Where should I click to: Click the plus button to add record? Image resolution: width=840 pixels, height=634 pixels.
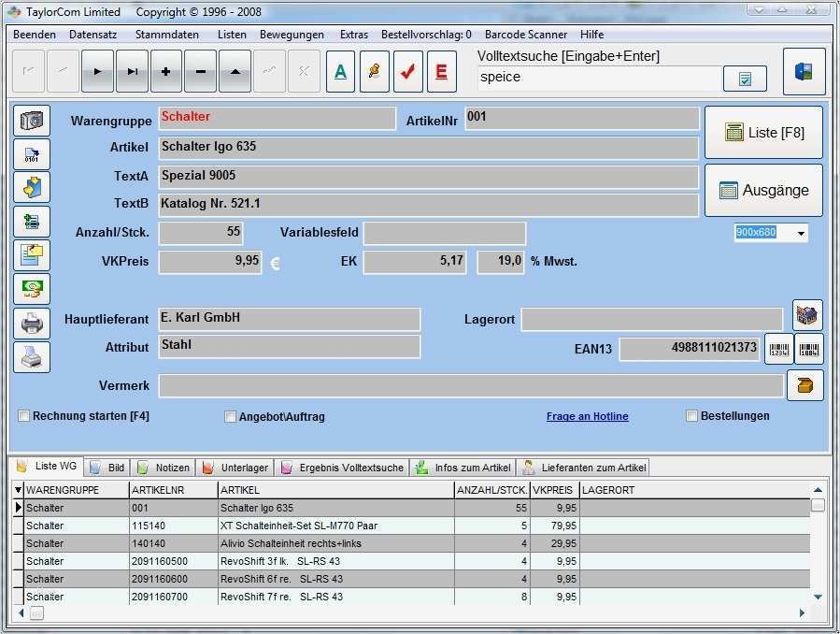tap(166, 72)
